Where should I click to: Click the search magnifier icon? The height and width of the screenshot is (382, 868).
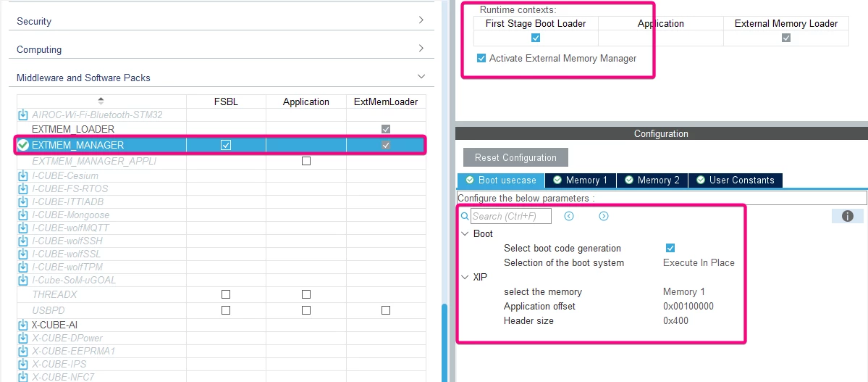[465, 216]
